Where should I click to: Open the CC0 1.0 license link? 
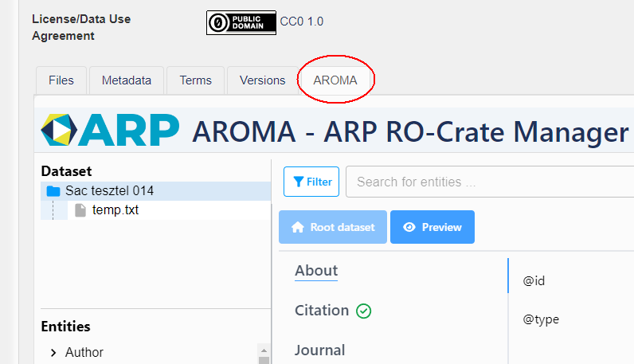(301, 22)
